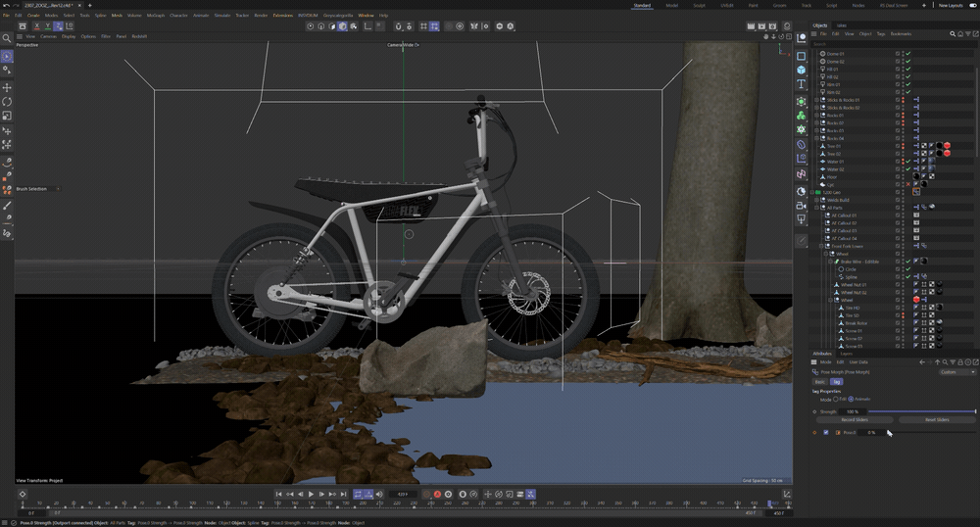Image resolution: width=980 pixels, height=527 pixels.
Task: Open the Render menu
Action: tap(262, 15)
